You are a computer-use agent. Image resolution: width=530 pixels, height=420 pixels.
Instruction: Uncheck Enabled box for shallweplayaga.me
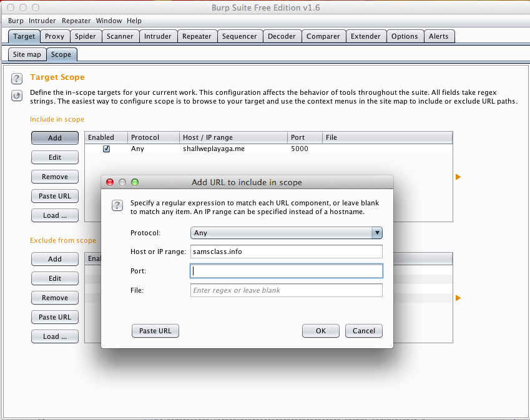(x=106, y=149)
